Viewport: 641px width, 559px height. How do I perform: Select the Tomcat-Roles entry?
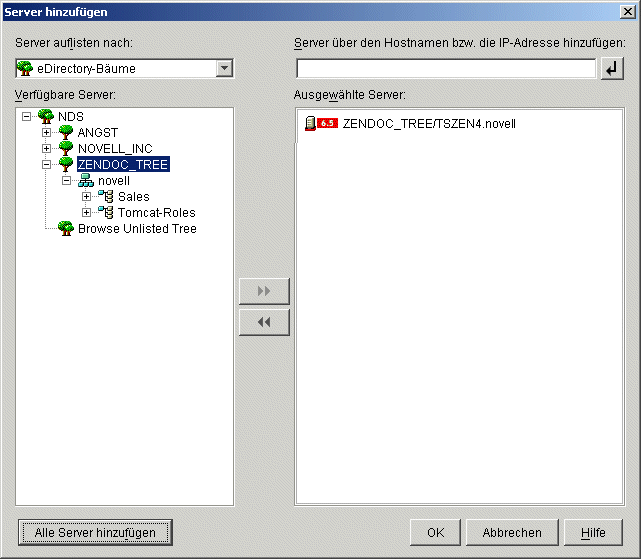157,212
